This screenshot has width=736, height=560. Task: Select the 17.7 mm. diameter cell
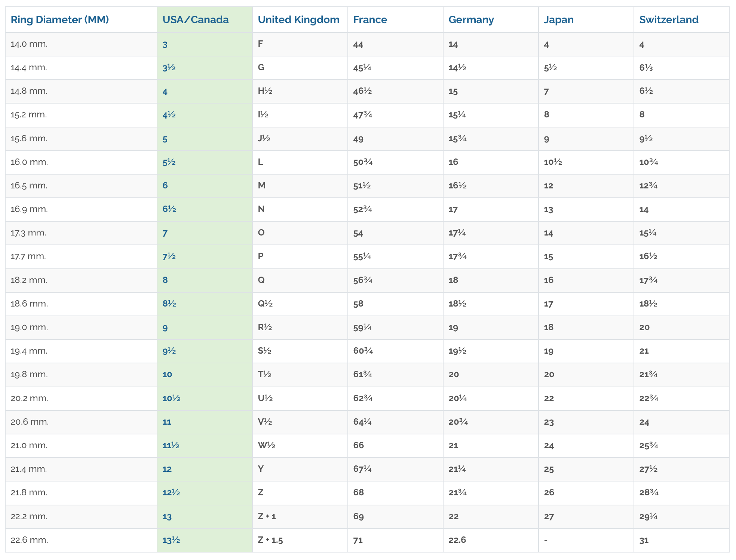click(x=81, y=256)
